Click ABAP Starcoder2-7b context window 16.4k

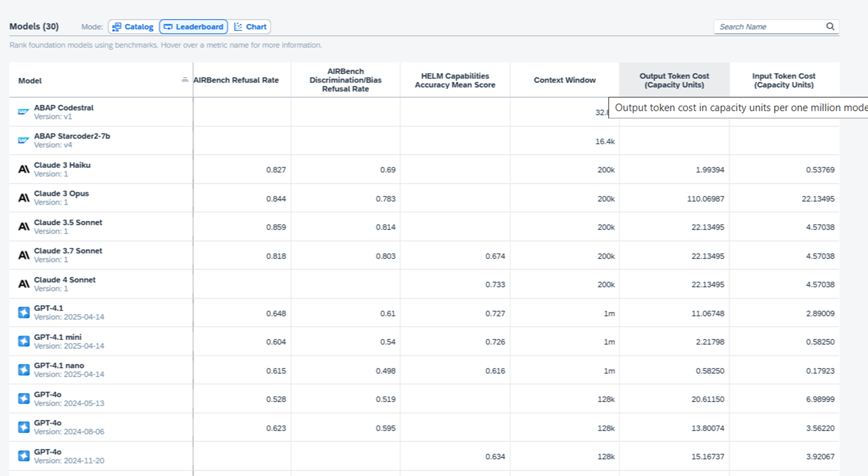click(605, 142)
